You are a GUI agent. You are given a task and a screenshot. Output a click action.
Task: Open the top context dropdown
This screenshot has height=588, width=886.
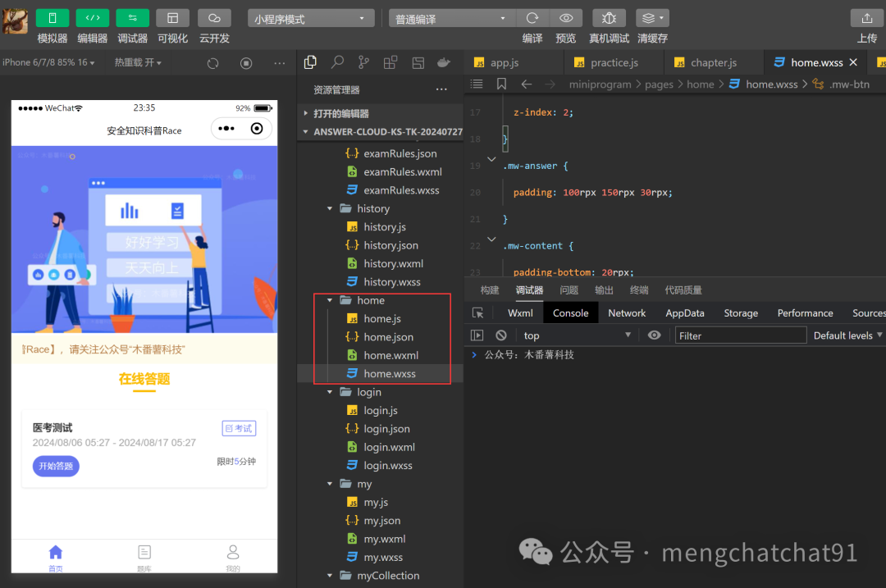[577, 335]
